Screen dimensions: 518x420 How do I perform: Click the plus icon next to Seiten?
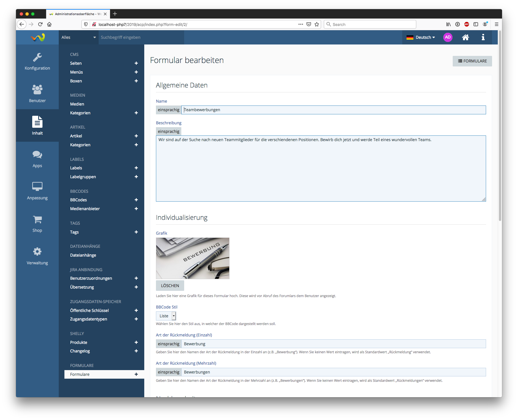coord(136,63)
